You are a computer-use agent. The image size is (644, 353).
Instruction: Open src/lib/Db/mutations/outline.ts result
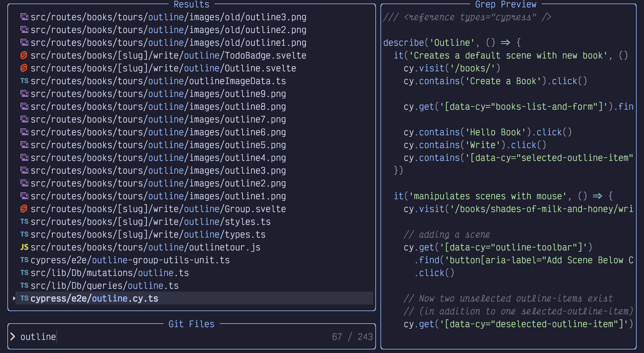110,273
